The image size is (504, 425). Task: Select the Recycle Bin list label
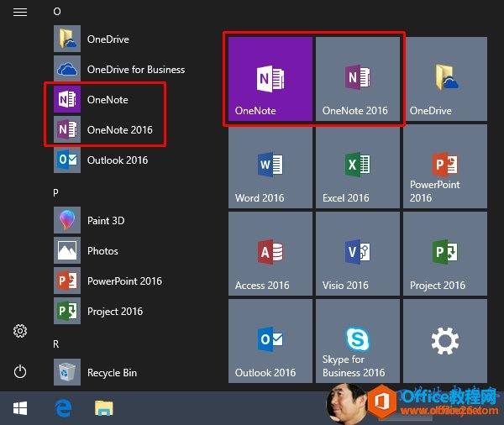coord(113,373)
